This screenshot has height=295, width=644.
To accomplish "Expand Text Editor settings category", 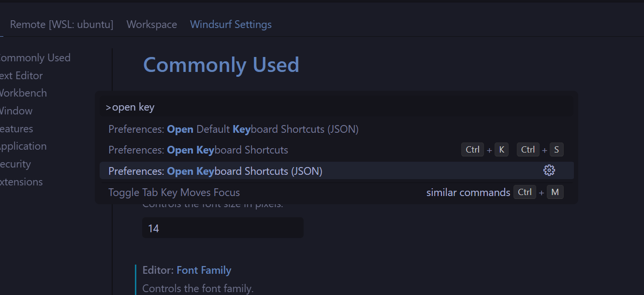I will (x=21, y=75).
